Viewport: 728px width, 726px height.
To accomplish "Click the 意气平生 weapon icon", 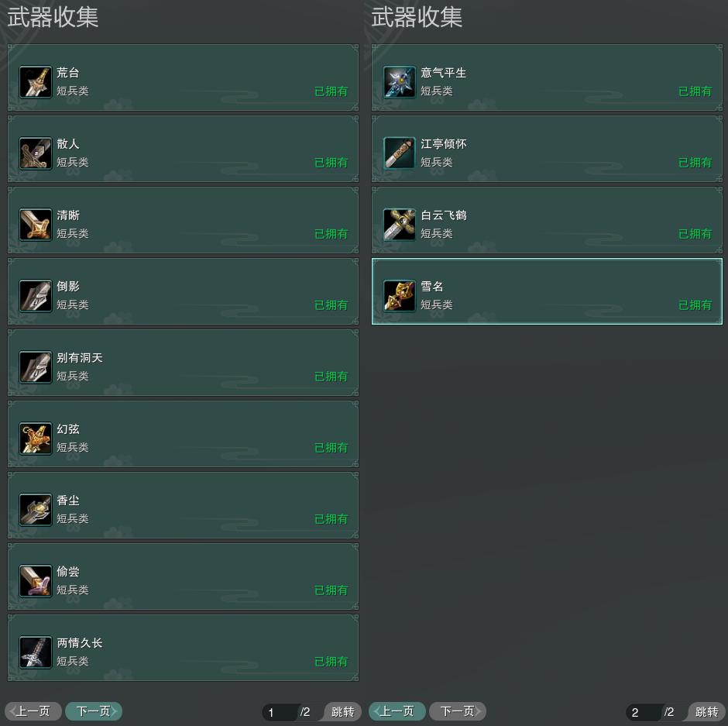I will (x=400, y=82).
